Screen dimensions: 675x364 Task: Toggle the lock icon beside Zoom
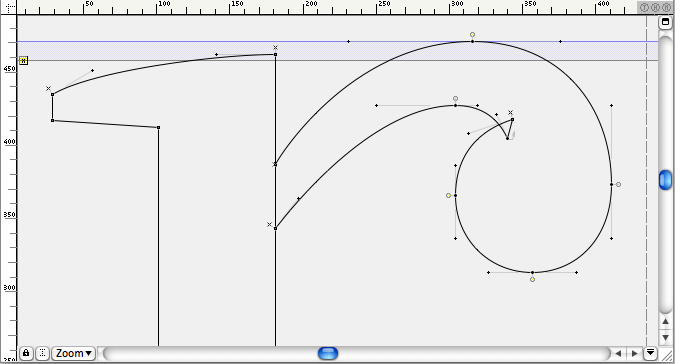(x=26, y=353)
